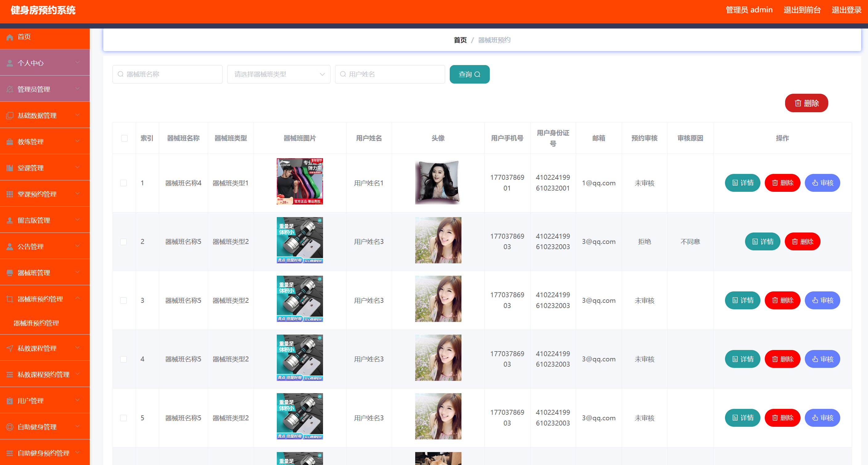
Task: Click the hand icon on row 5 审核 button
Action: pos(815,418)
